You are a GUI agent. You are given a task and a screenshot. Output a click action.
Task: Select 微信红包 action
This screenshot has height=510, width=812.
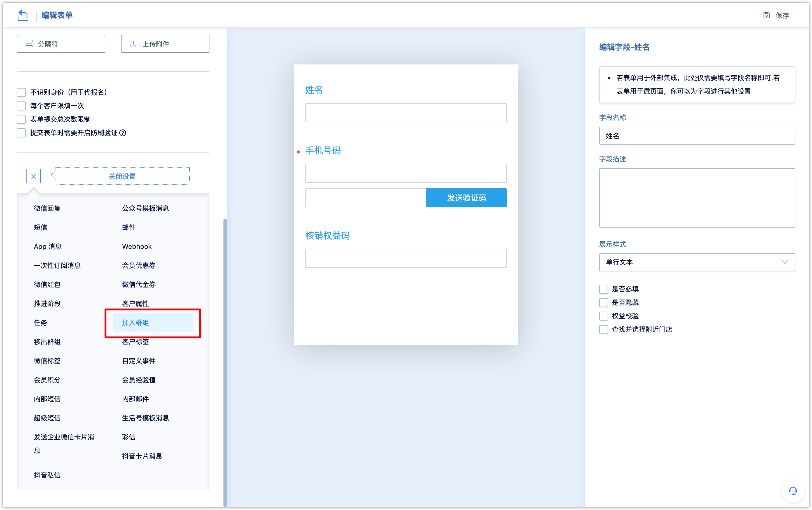pos(47,285)
